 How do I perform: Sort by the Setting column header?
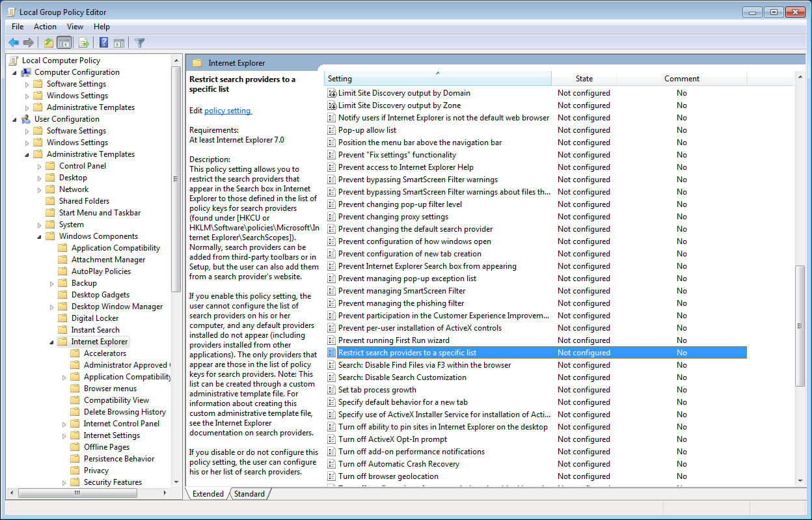437,79
